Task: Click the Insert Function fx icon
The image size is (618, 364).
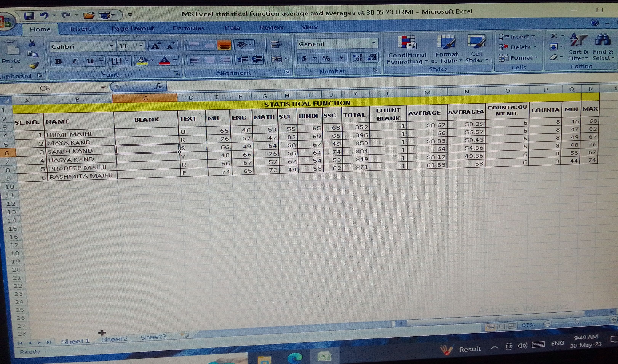Action: pos(158,86)
